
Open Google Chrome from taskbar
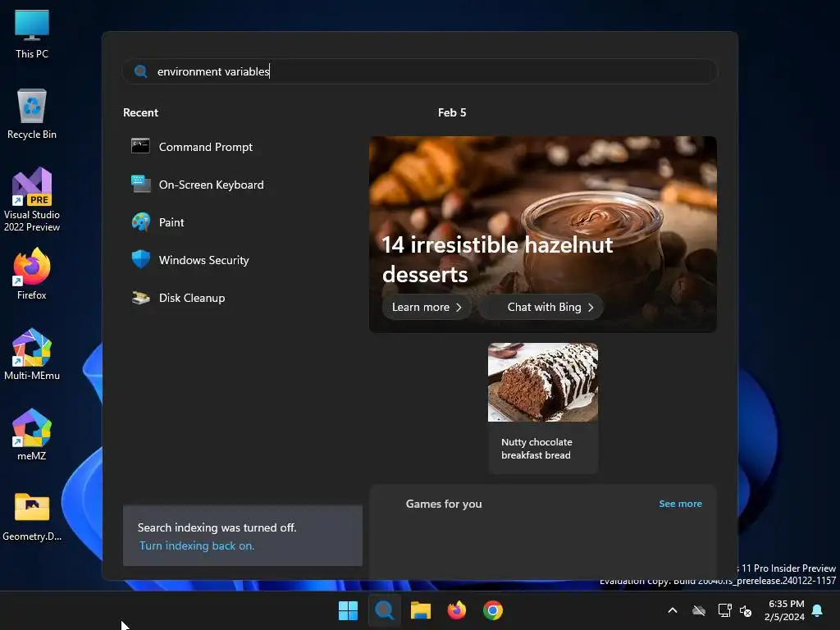tap(493, 610)
